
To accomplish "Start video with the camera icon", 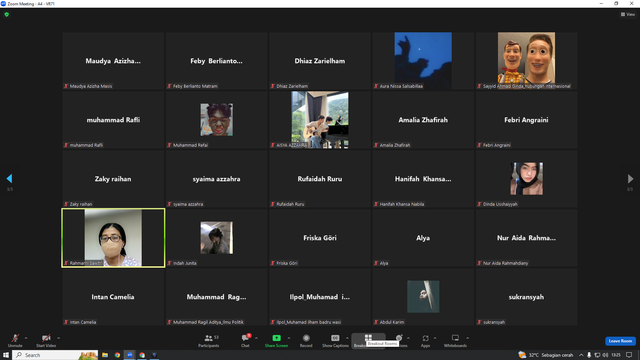I will (46, 340).
